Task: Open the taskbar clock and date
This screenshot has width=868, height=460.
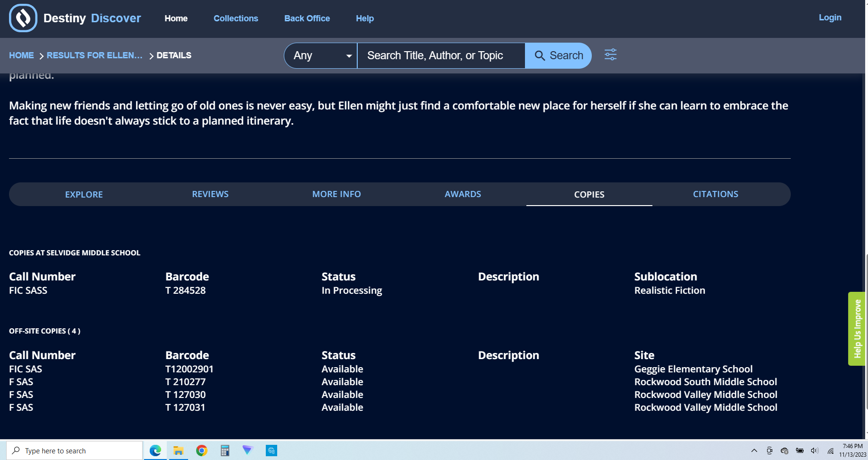Action: 852,451
